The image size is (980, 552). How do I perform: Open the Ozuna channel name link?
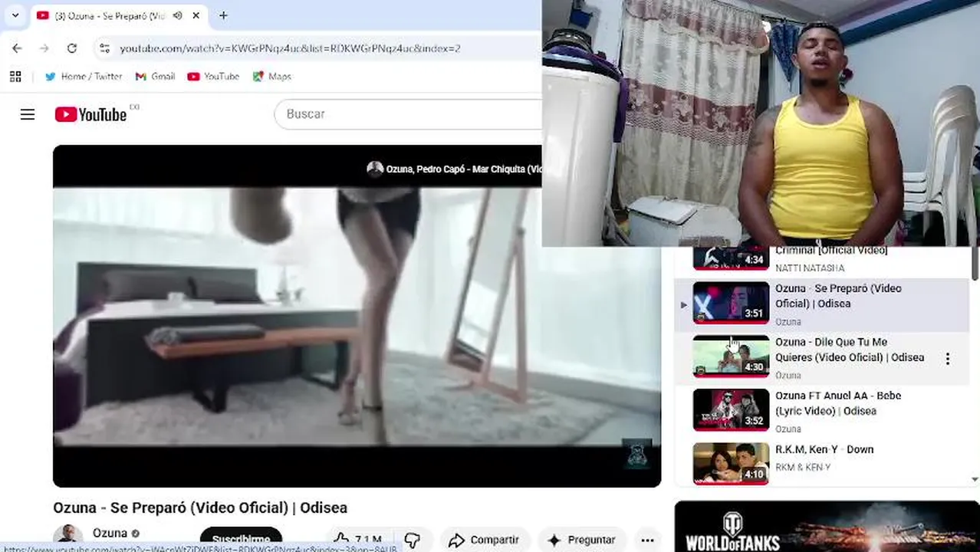[x=110, y=533]
